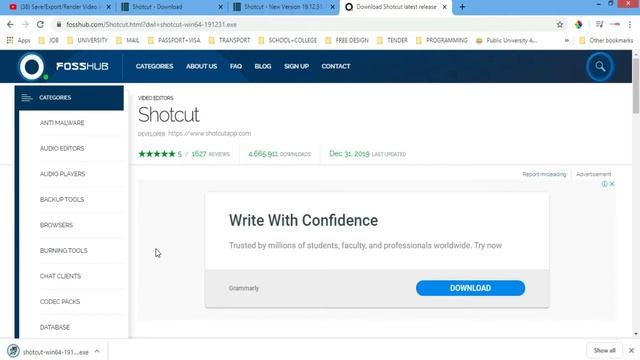Screen dimensions: 640x360
Task: Open the 1627 reviews link
Action: tap(210, 154)
